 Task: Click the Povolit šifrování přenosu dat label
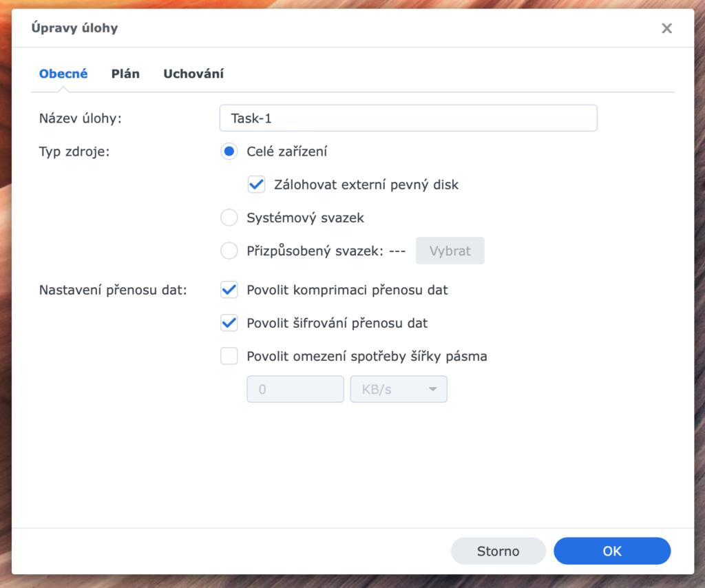click(337, 323)
